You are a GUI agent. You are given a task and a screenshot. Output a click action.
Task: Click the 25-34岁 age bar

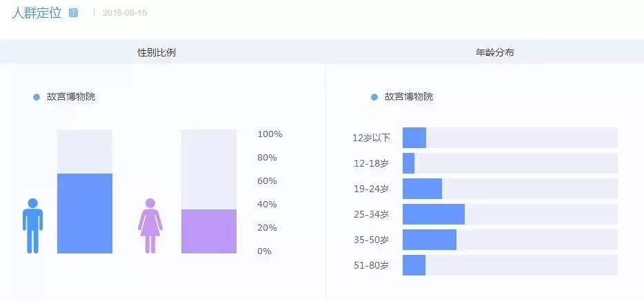point(434,214)
